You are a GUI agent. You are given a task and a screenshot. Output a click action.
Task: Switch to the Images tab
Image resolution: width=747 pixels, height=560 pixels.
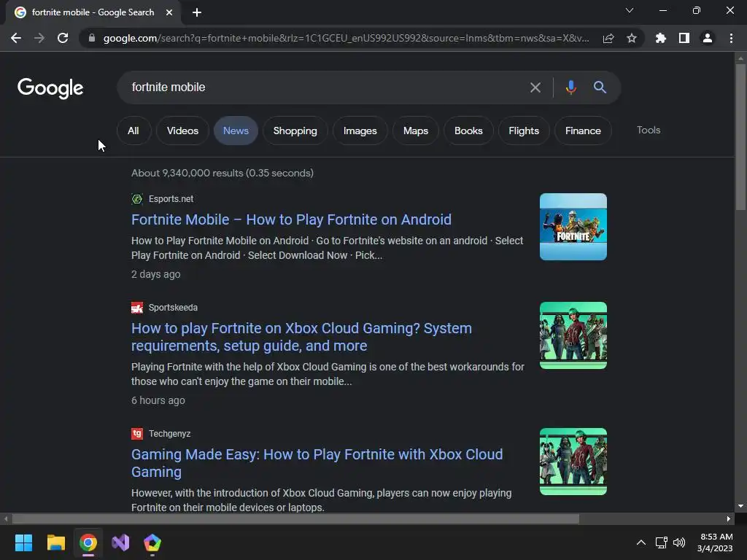[x=360, y=131]
